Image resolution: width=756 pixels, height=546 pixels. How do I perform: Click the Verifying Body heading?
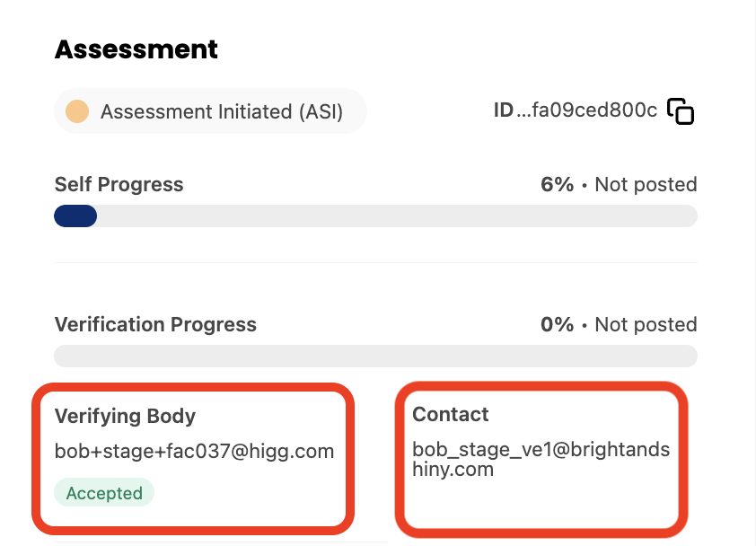point(126,416)
